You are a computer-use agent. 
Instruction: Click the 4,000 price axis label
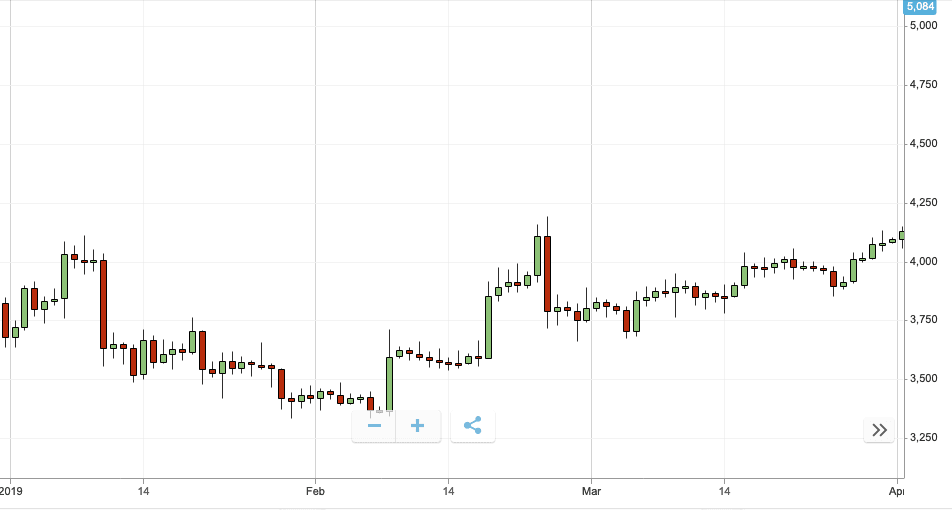(922, 261)
